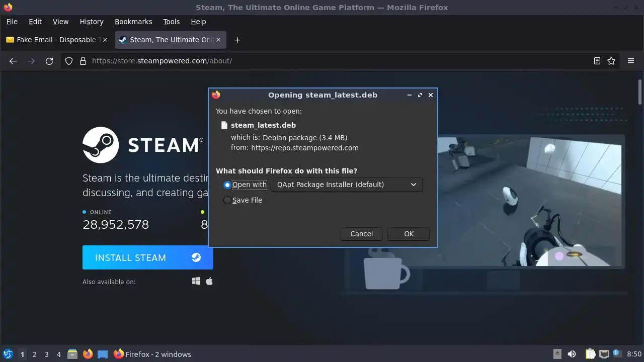
Task: Click the clock showing 8:50
Action: 634,354
